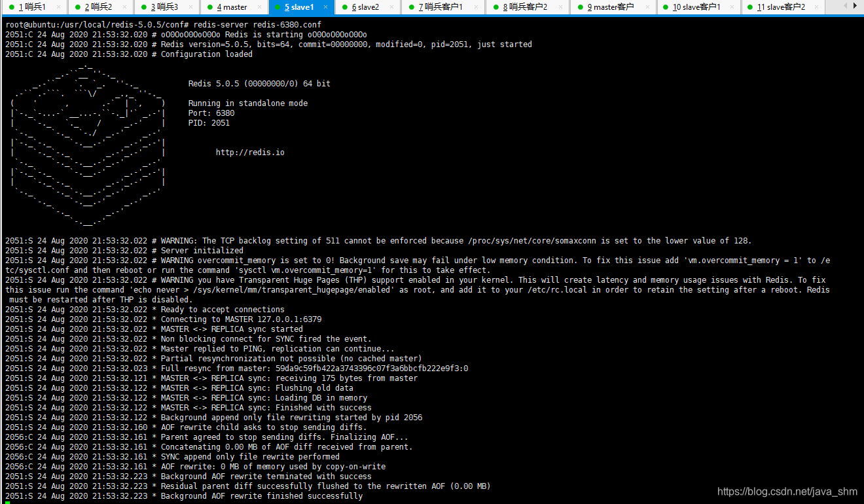
Task: Close the 4 master tab
Action: point(259,7)
